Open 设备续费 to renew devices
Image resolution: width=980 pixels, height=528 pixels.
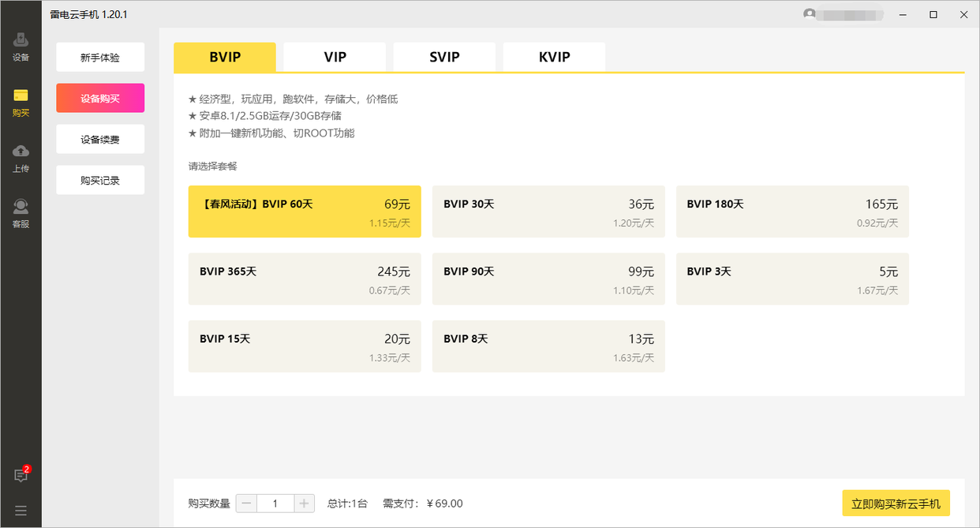(99, 139)
